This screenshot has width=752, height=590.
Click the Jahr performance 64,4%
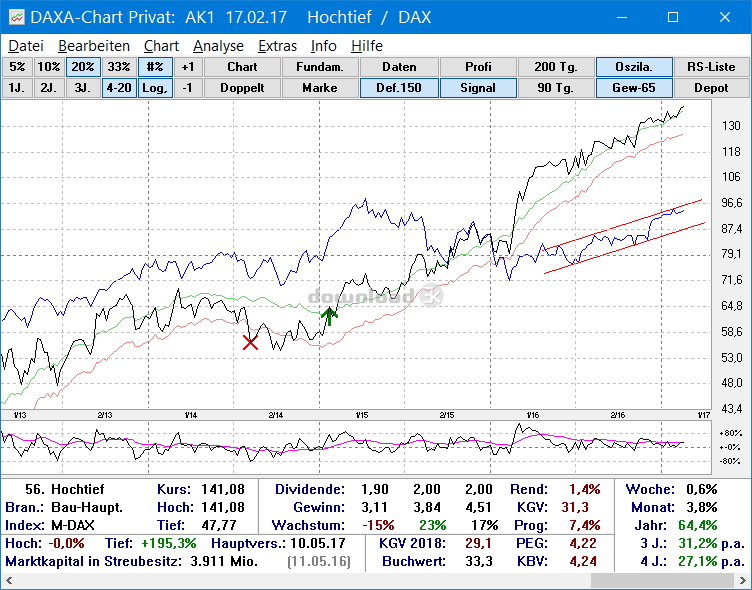pos(698,525)
